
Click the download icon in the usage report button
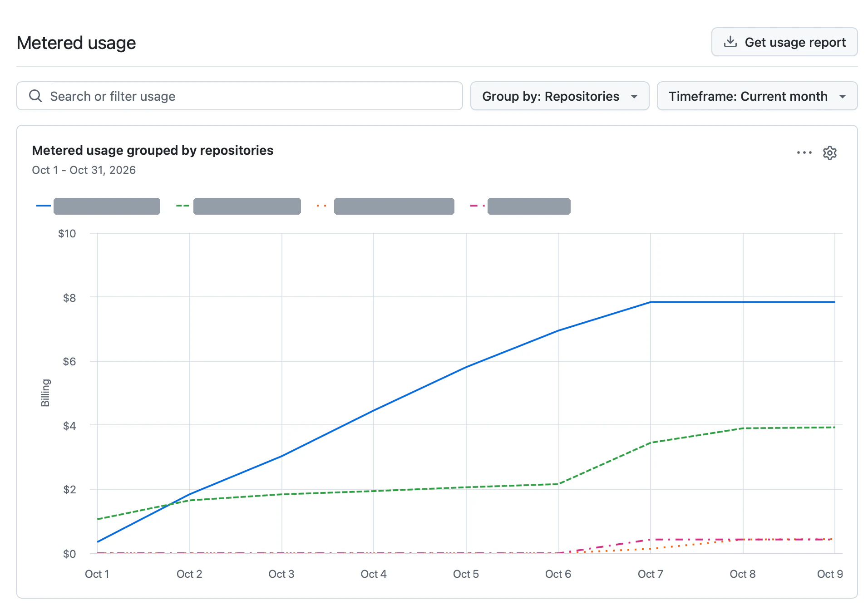730,42
